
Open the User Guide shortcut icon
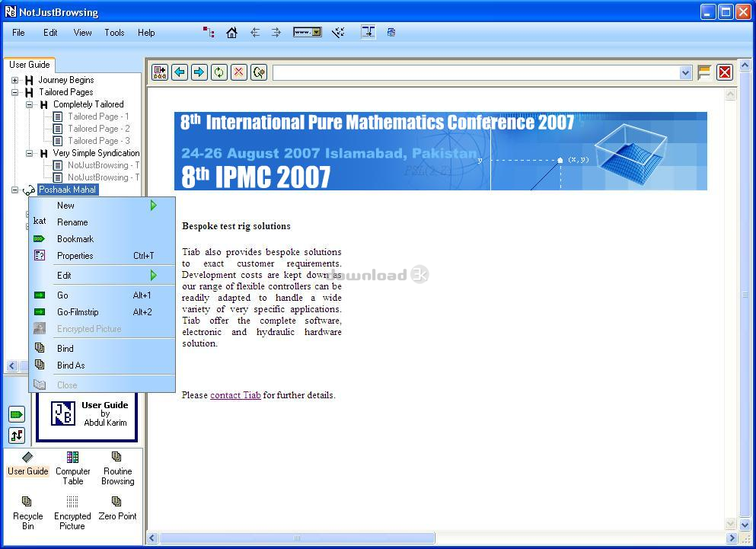click(x=28, y=464)
